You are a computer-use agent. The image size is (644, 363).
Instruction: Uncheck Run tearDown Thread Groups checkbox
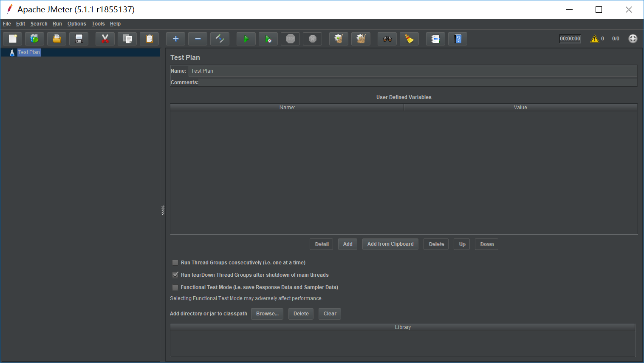(x=175, y=275)
